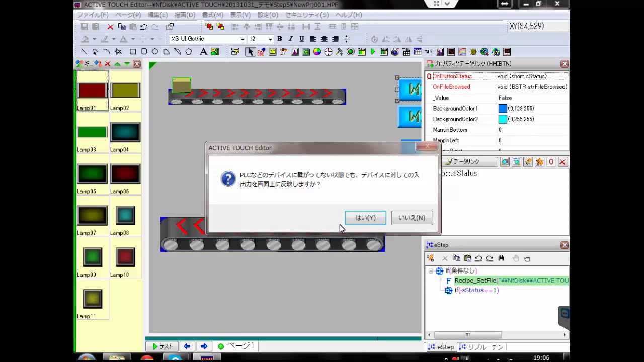Select the Recipe_SetFile tree row

click(511, 281)
